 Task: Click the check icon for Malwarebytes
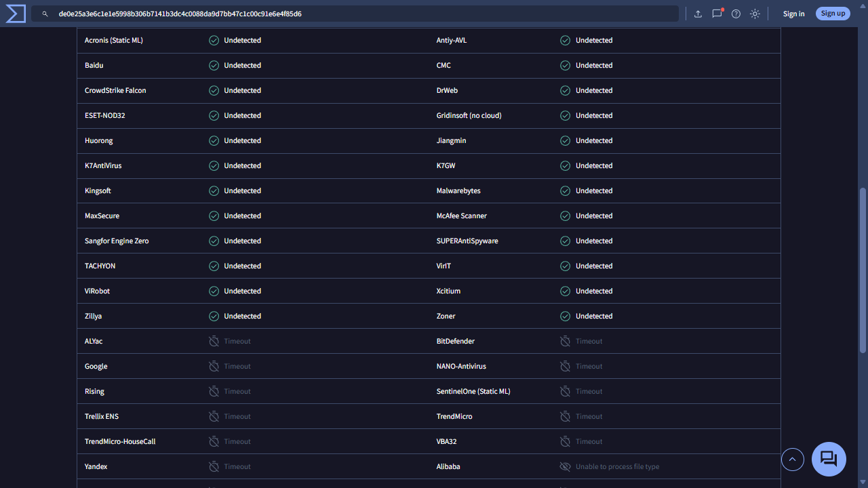[x=565, y=191]
